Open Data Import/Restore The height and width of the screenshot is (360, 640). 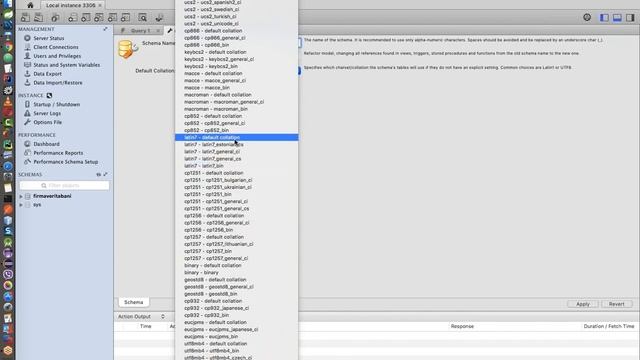(x=58, y=83)
